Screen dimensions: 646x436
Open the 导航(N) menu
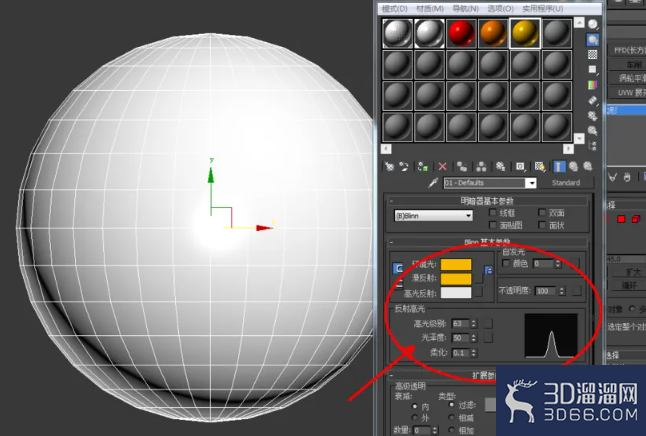466,9
